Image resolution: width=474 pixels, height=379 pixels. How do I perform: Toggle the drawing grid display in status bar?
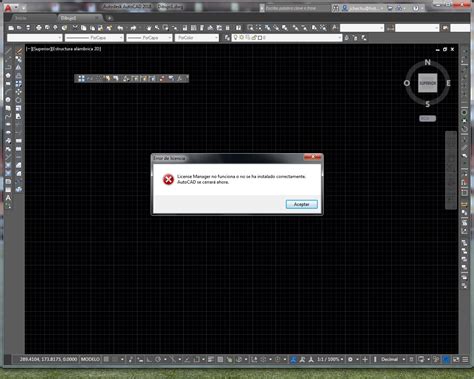click(x=106, y=359)
